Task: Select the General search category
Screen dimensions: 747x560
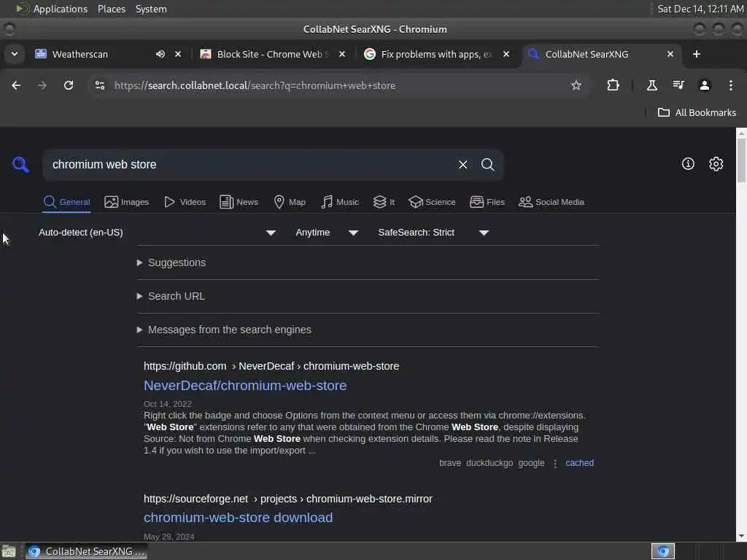Action: [66, 203]
